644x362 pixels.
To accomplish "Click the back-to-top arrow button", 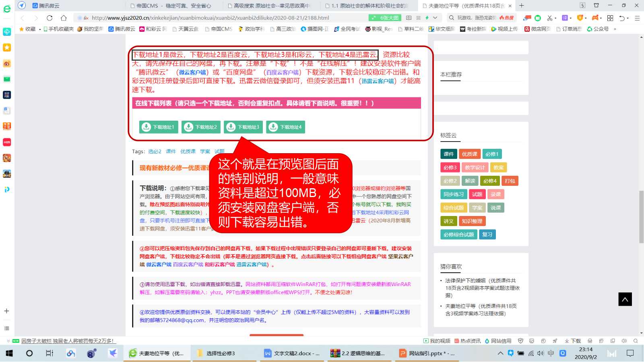I will tap(625, 299).
